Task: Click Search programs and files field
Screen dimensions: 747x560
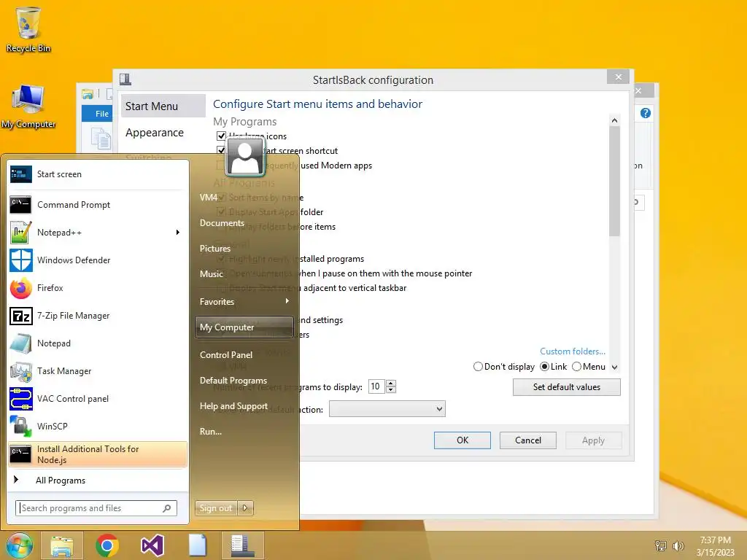Action: 96,508
